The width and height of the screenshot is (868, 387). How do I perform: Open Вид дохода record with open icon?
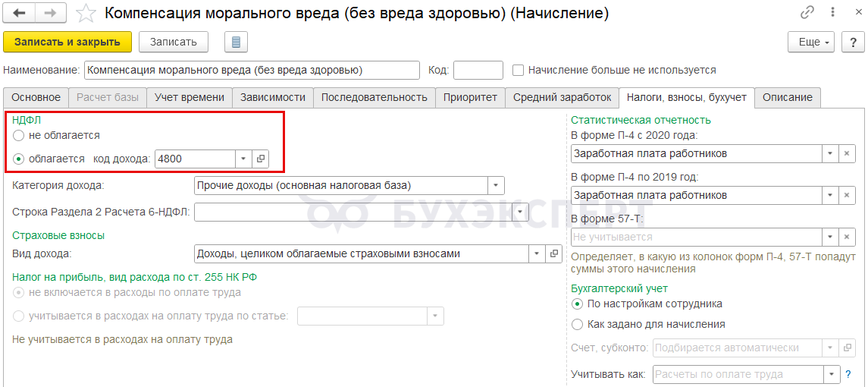(553, 253)
